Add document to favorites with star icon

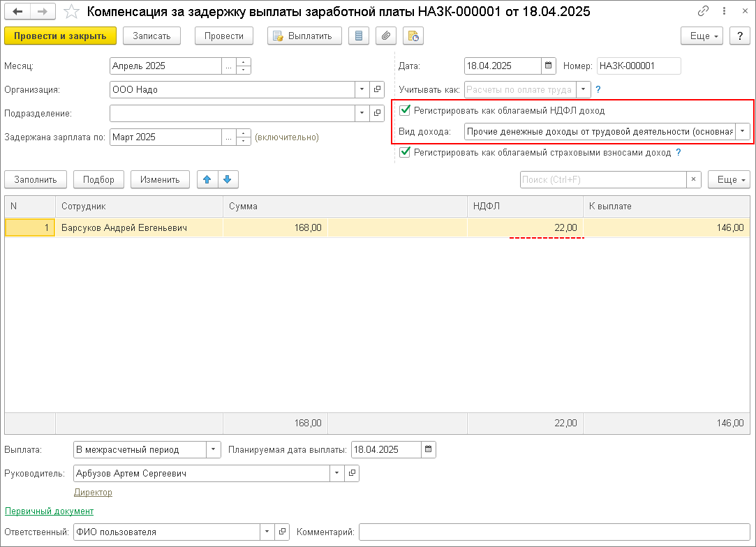(71, 12)
